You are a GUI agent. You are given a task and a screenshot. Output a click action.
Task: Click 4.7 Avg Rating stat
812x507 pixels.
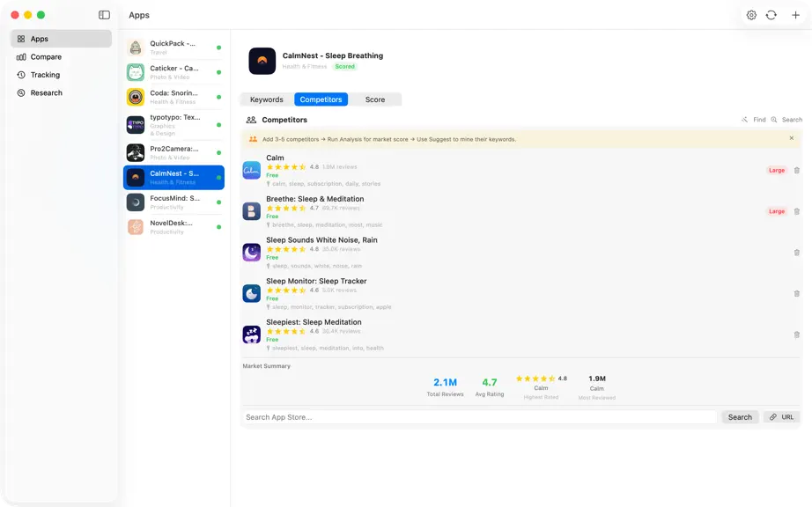click(x=490, y=387)
